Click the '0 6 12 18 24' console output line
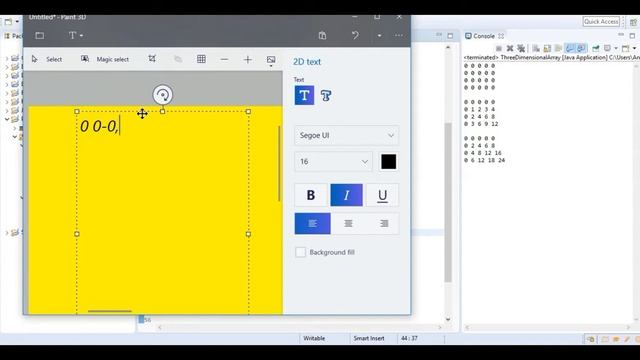The image size is (640, 360). pyautogui.click(x=484, y=160)
